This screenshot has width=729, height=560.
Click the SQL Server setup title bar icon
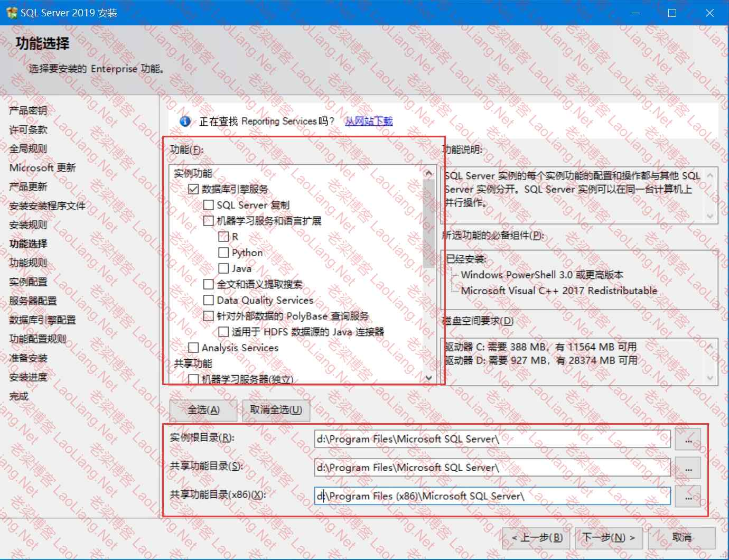(x=11, y=13)
